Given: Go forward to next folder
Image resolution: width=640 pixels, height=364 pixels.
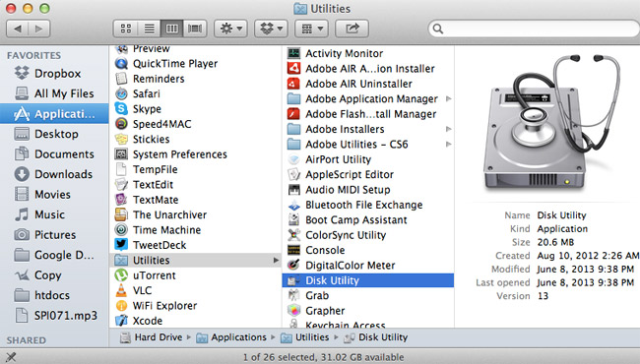Looking at the screenshot, I should pyautogui.click(x=39, y=29).
